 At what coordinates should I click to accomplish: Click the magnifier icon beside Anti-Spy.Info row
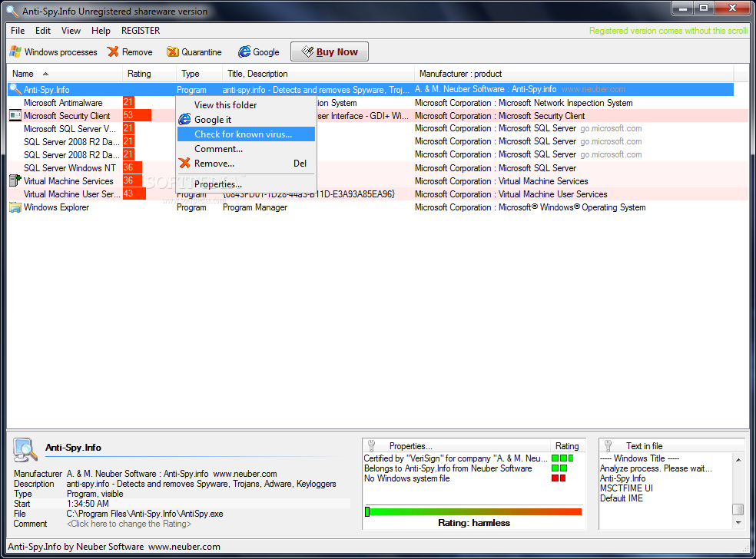15,89
